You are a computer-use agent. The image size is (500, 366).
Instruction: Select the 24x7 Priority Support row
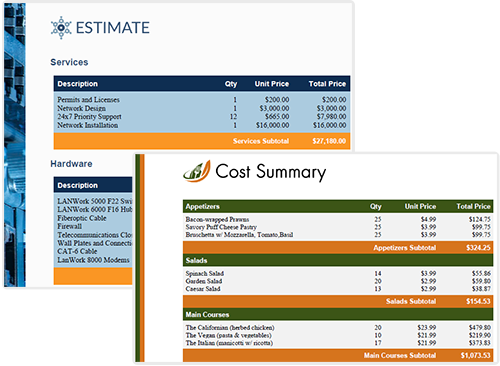tap(202, 117)
